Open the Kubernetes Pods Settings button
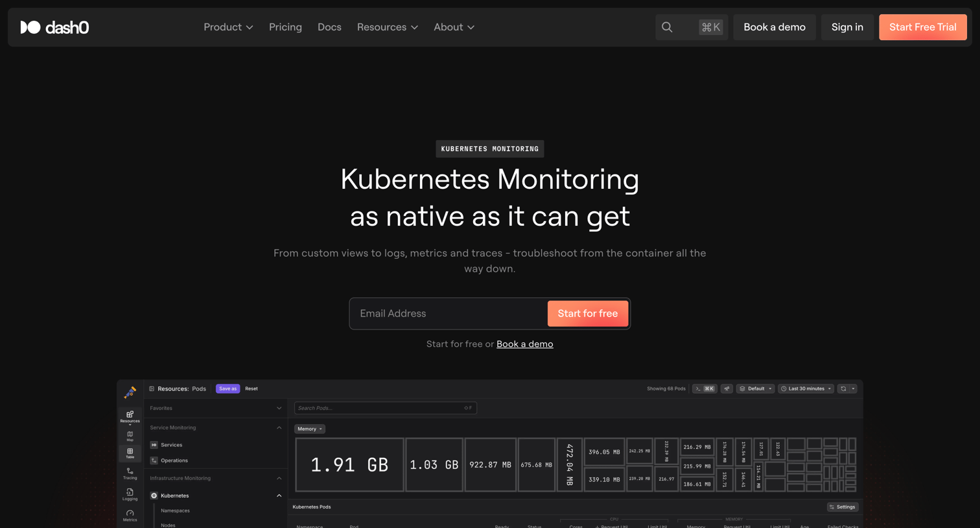Screen dimensions: 980x528 (843, 507)
